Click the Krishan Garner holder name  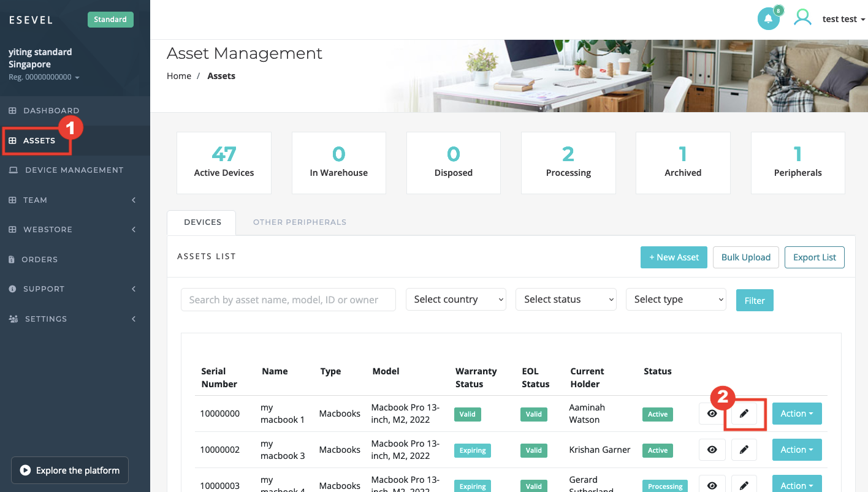coord(600,450)
